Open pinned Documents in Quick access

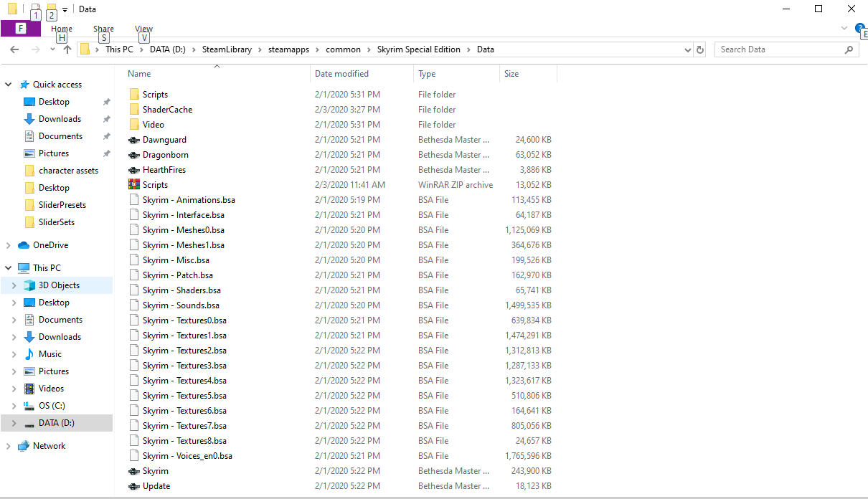coord(60,136)
